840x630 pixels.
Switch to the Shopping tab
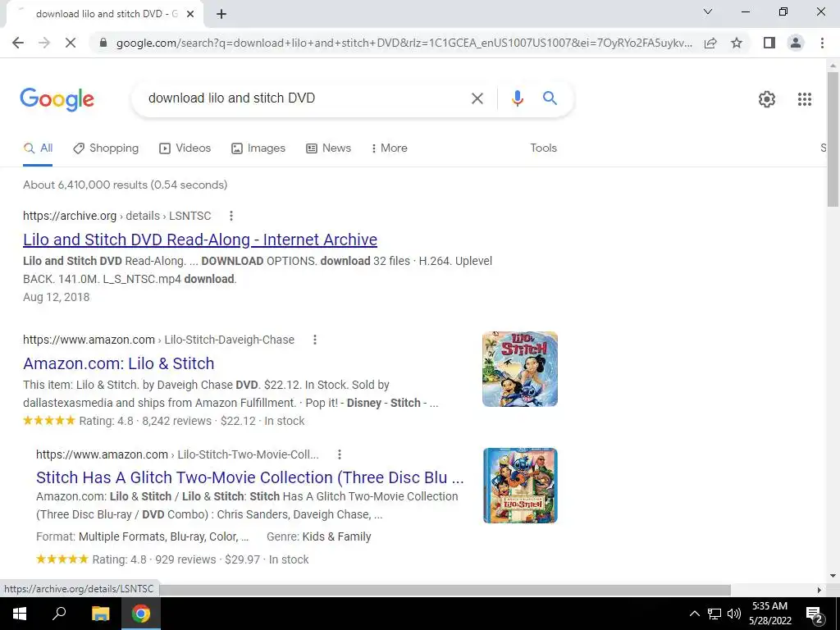106,148
